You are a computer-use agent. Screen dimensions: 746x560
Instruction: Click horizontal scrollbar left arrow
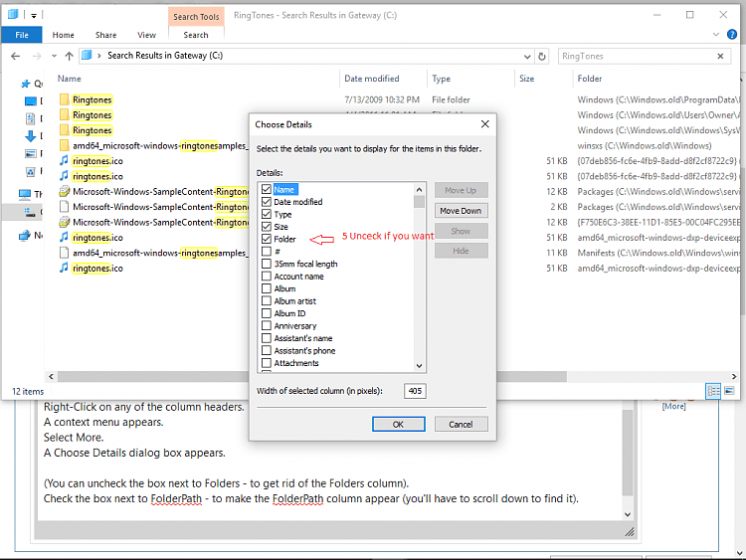tap(52, 376)
